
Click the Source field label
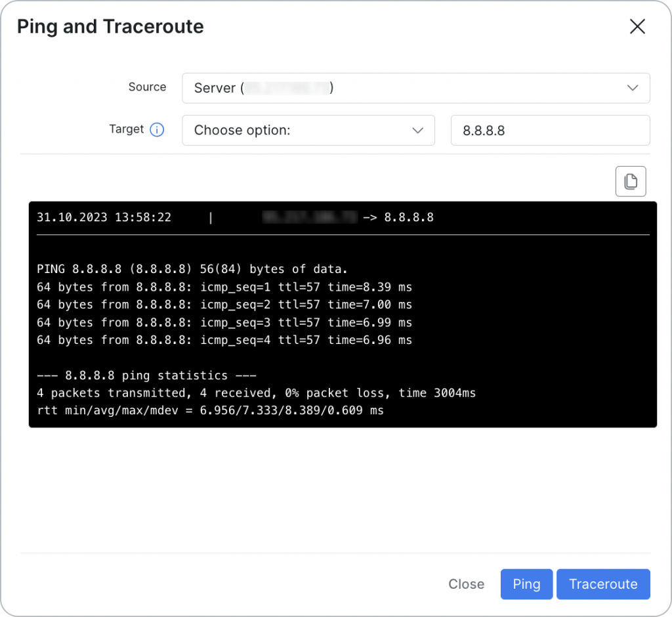tap(147, 87)
